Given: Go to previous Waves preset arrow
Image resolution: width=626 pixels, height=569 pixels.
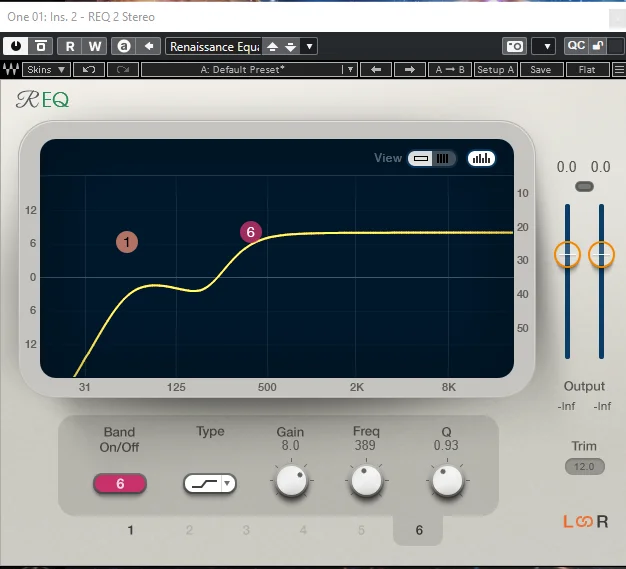Looking at the screenshot, I should (375, 69).
